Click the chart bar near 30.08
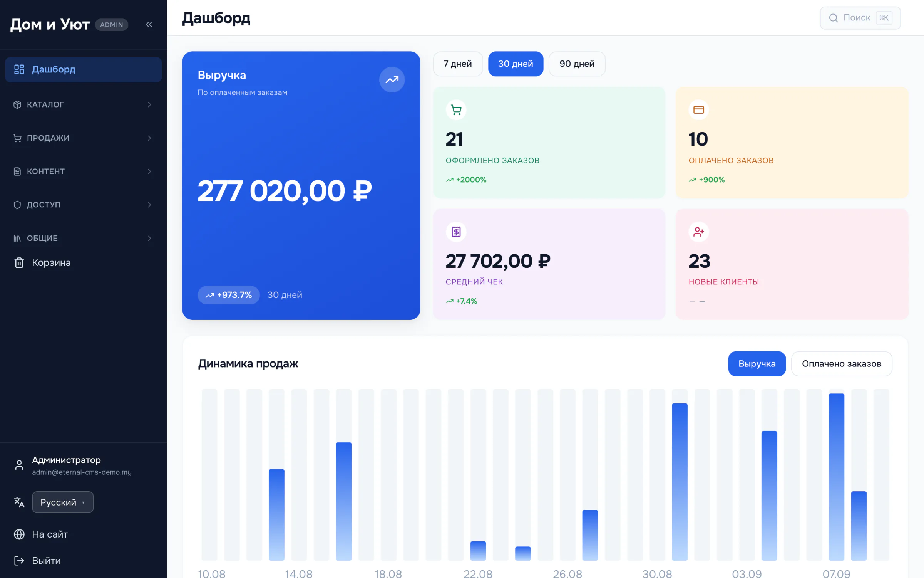Viewport: 924px width, 578px height. pyautogui.click(x=680, y=482)
